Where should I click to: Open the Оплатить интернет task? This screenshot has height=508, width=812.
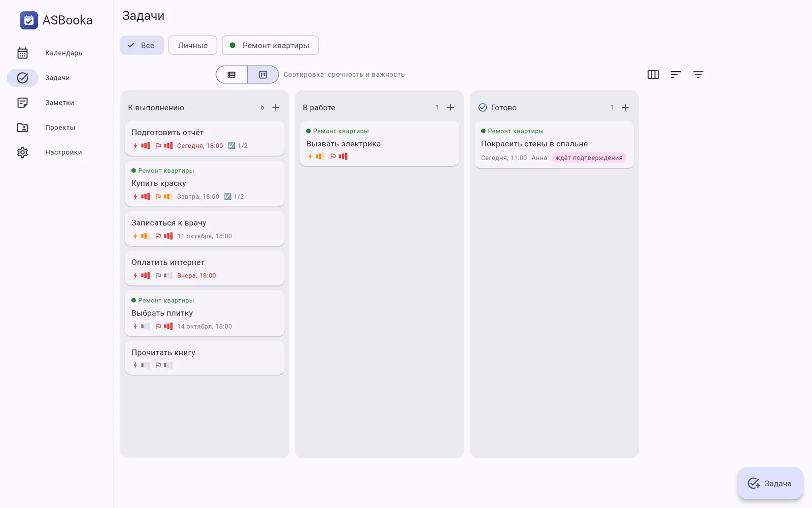[x=205, y=268]
